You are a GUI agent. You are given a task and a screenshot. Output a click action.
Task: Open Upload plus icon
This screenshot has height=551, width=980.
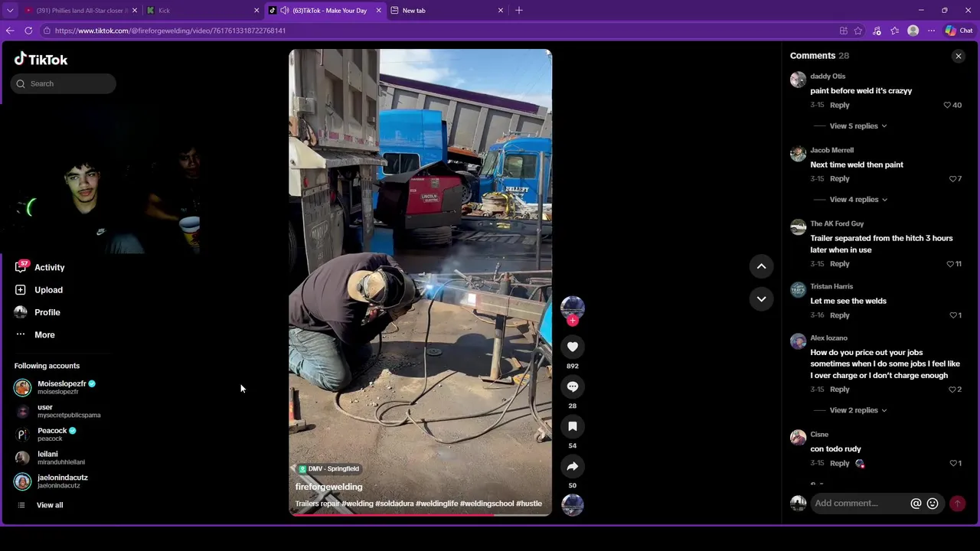pos(20,290)
